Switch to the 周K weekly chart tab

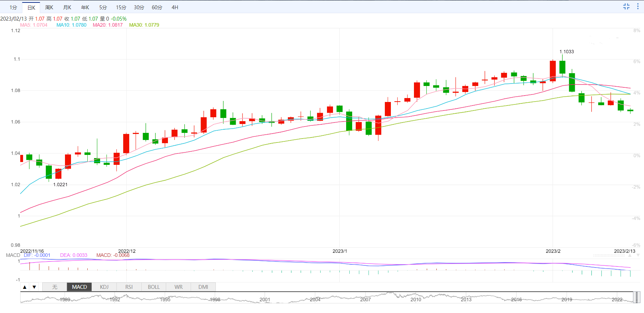point(49,7)
